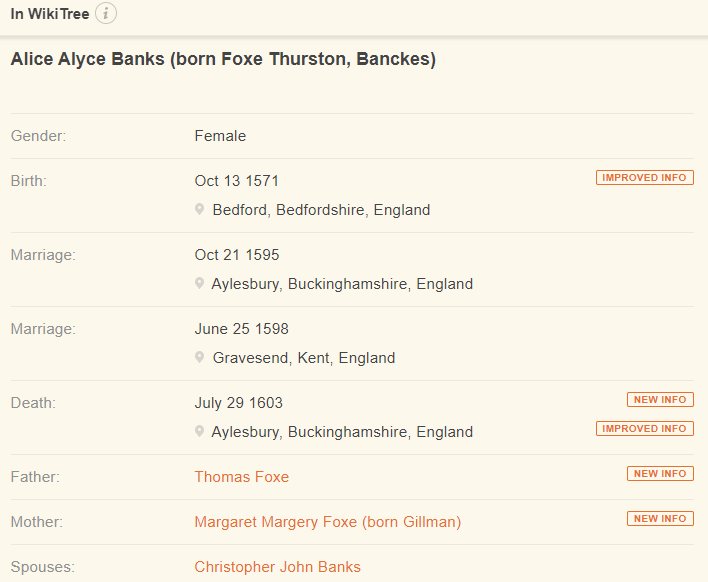Image resolution: width=708 pixels, height=582 pixels.
Task: Click the death place map pin icon
Action: point(199,431)
